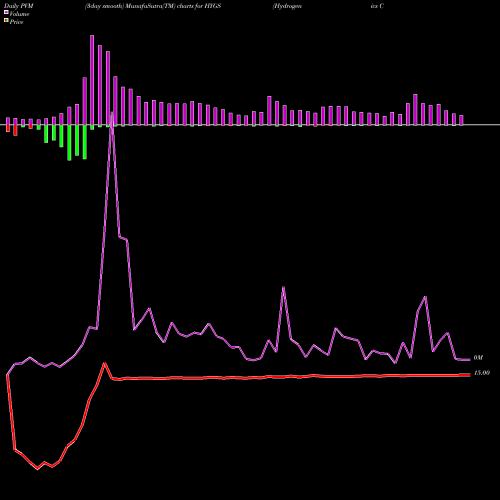
Task: Click the highest peak of the magenta volume line
Action: pyautogui.click(x=112, y=114)
